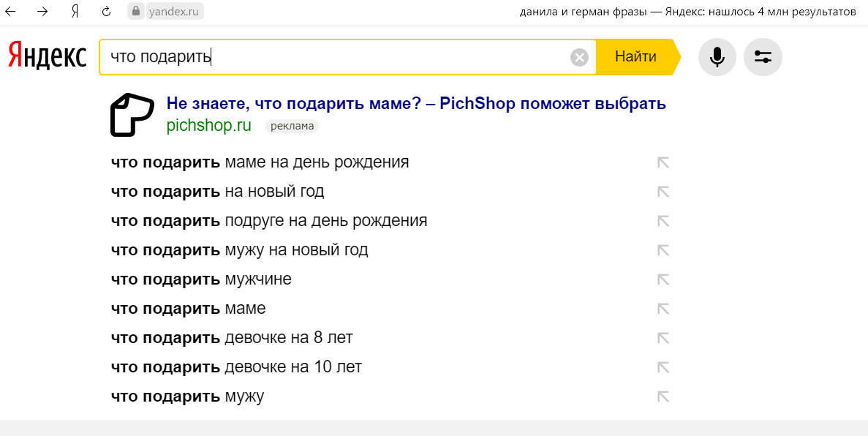Viewport: 868px width, 436px height.
Task: Select suggestion девочке на 8 лет
Action: click(231, 338)
